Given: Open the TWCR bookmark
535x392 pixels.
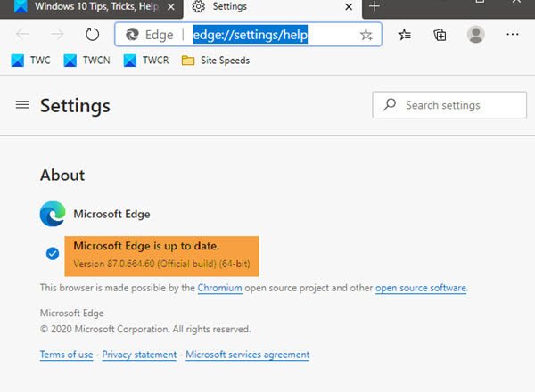Looking at the screenshot, I should 143,61.
